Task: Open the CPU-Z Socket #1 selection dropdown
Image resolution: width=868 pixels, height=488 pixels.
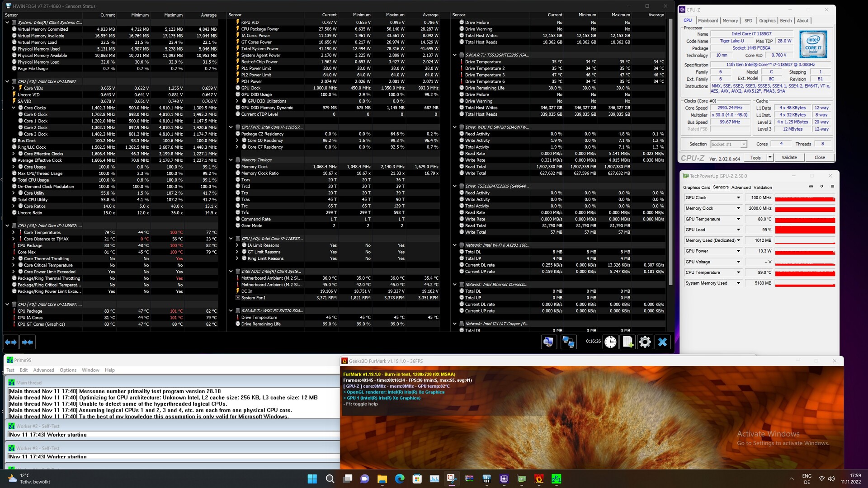Action: [x=743, y=144]
